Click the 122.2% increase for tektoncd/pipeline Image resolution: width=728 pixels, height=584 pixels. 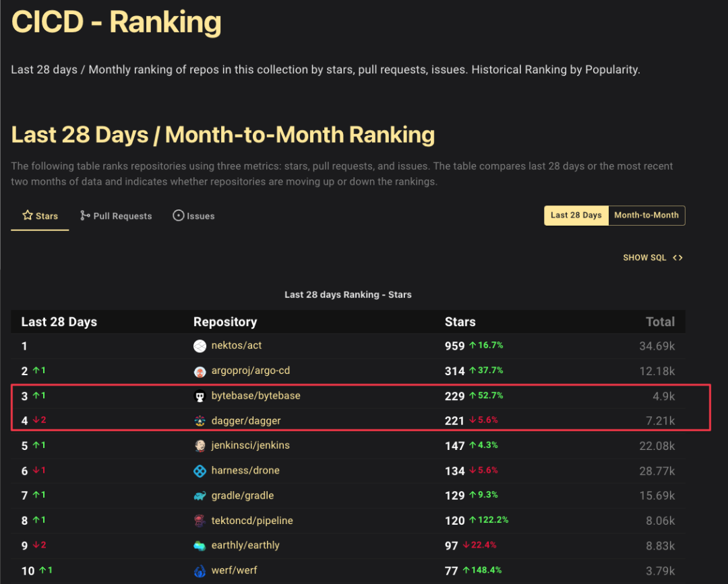[x=489, y=519]
